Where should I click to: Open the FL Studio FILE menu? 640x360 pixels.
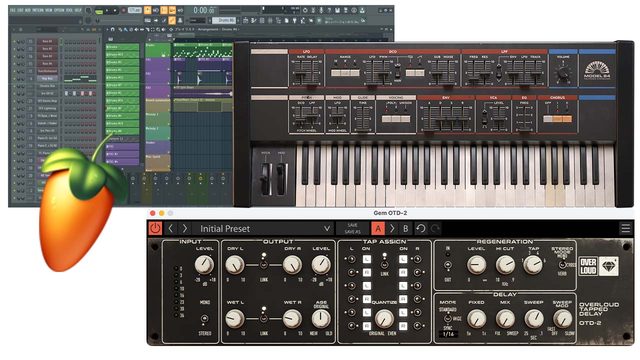pos(13,10)
